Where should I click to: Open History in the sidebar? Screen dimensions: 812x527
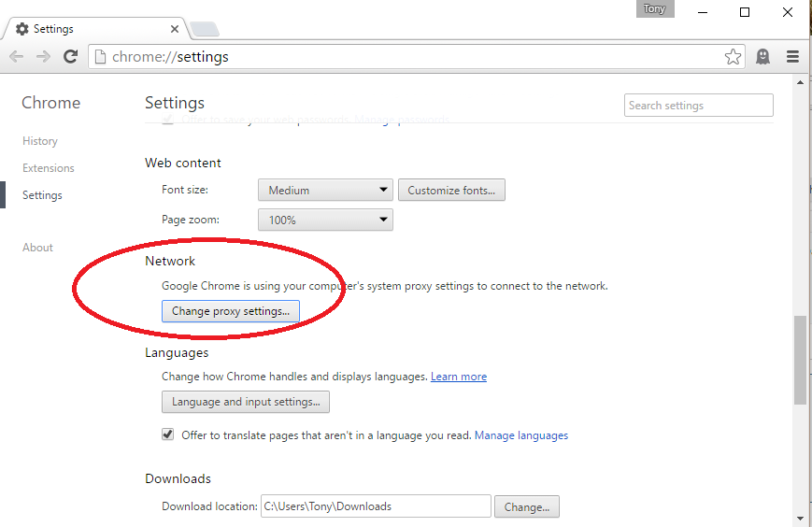(40, 141)
